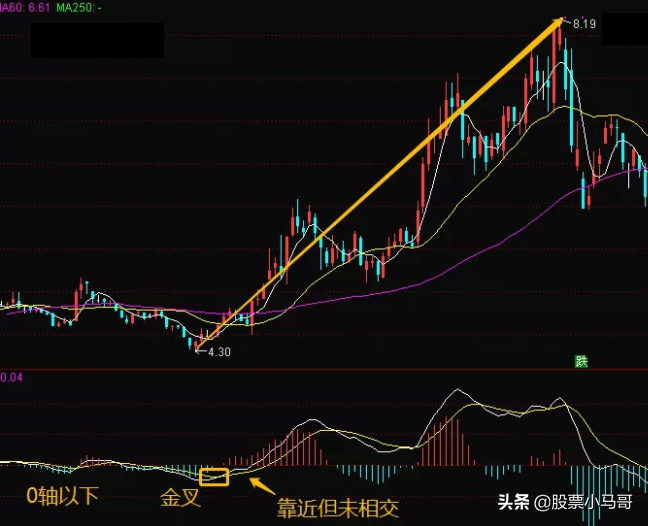
Task: Click the 0轴以下 annotation text
Action: tap(63, 496)
